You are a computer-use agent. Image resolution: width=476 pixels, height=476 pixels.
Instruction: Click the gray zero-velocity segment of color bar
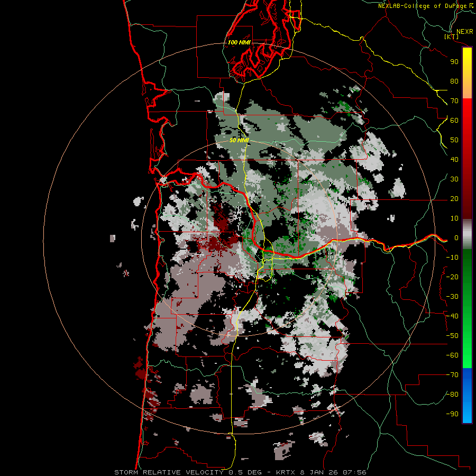tap(467, 234)
